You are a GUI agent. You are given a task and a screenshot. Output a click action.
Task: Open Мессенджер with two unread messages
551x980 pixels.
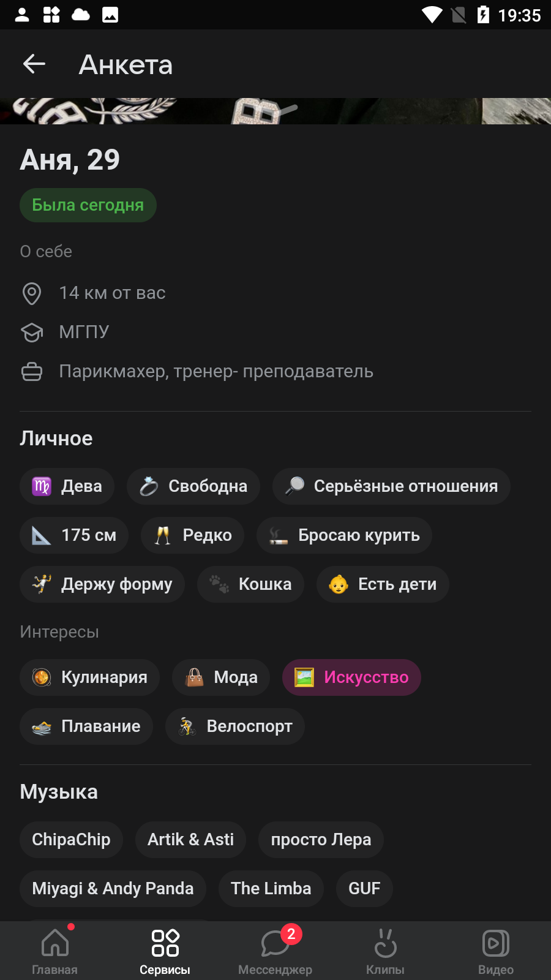275,951
